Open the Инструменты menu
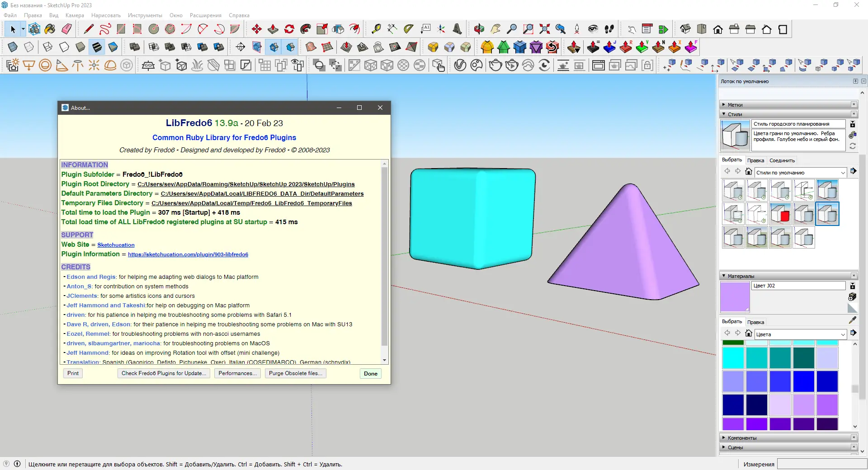868x470 pixels. pyautogui.click(x=145, y=15)
